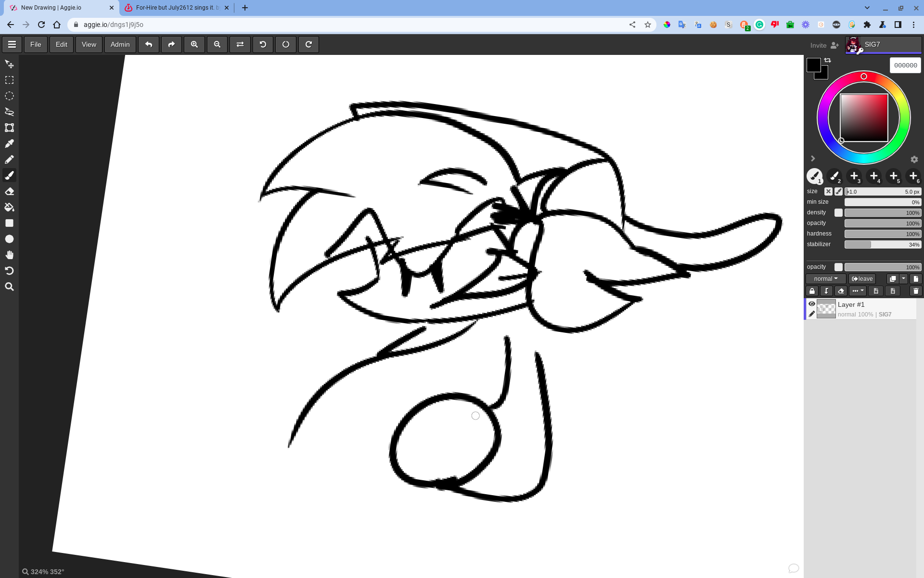This screenshot has height=578, width=924.
Task: Open the layer more options dropdown
Action: point(858,291)
